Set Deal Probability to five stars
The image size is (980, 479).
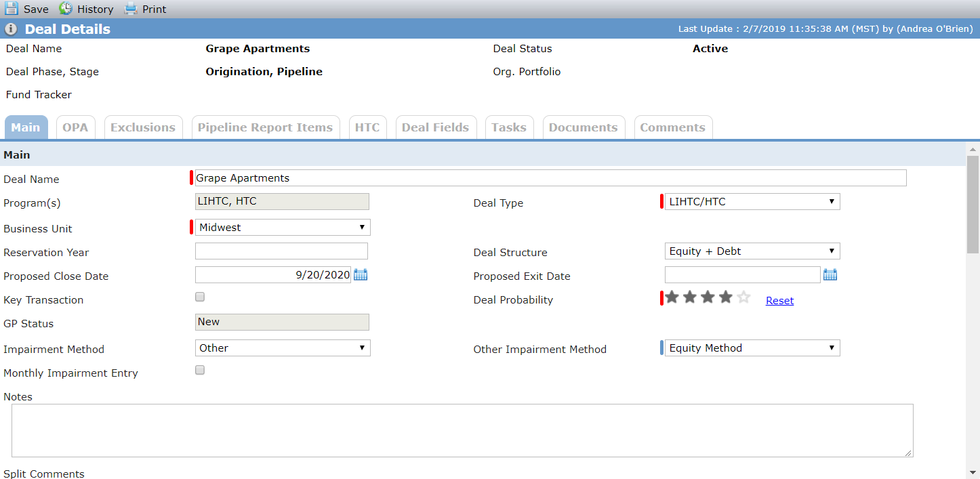pyautogui.click(x=743, y=297)
